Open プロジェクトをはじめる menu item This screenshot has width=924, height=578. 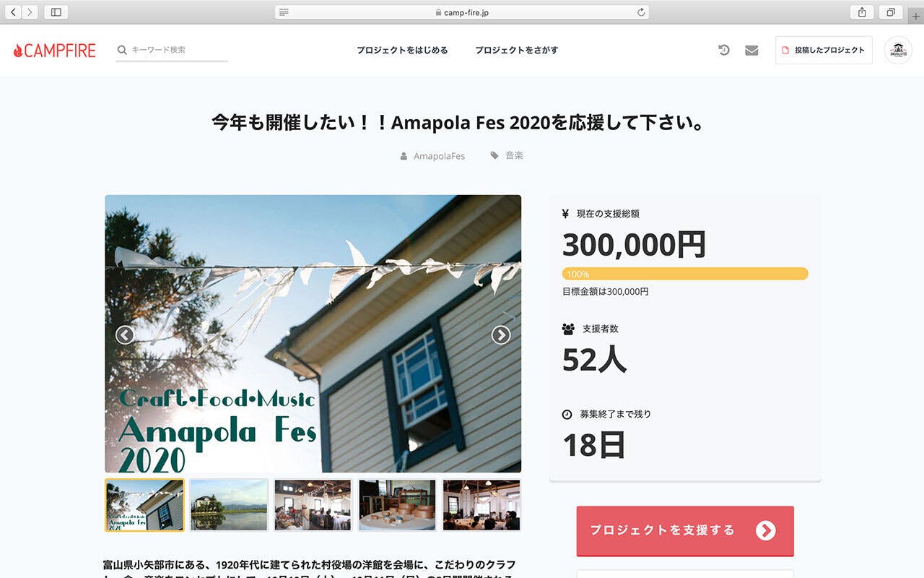402,50
